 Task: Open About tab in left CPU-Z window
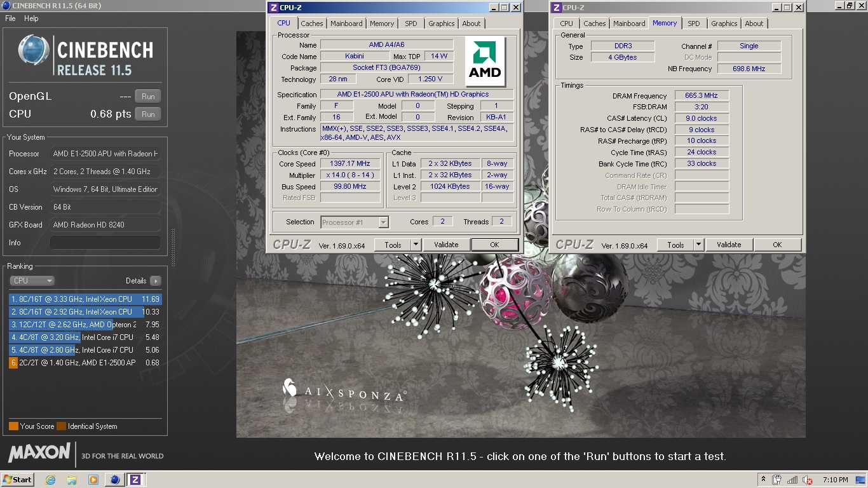click(x=471, y=24)
